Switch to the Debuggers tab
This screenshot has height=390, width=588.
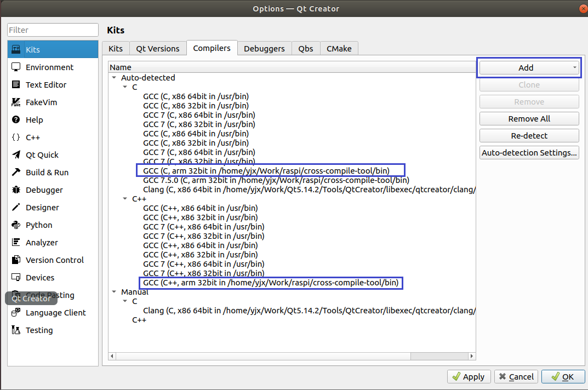[x=264, y=49]
